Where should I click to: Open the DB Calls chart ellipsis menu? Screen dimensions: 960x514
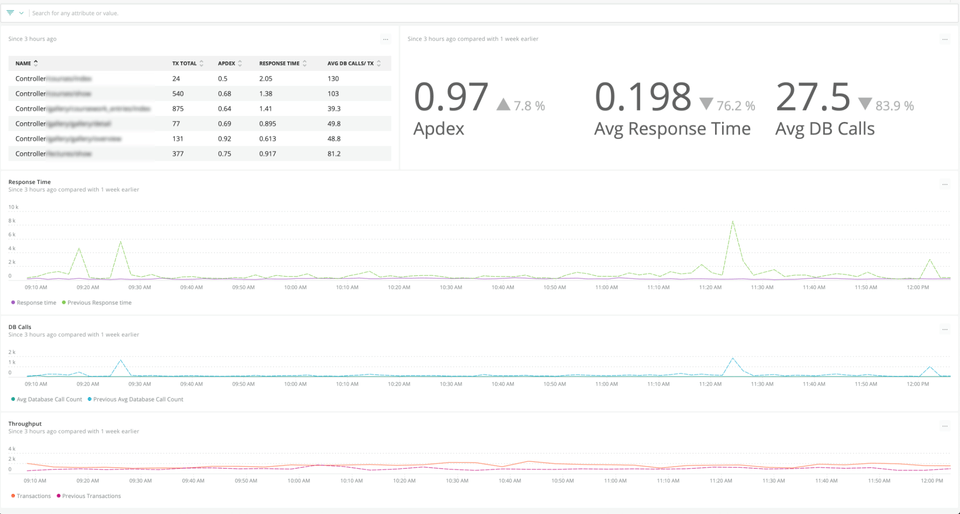tap(945, 329)
